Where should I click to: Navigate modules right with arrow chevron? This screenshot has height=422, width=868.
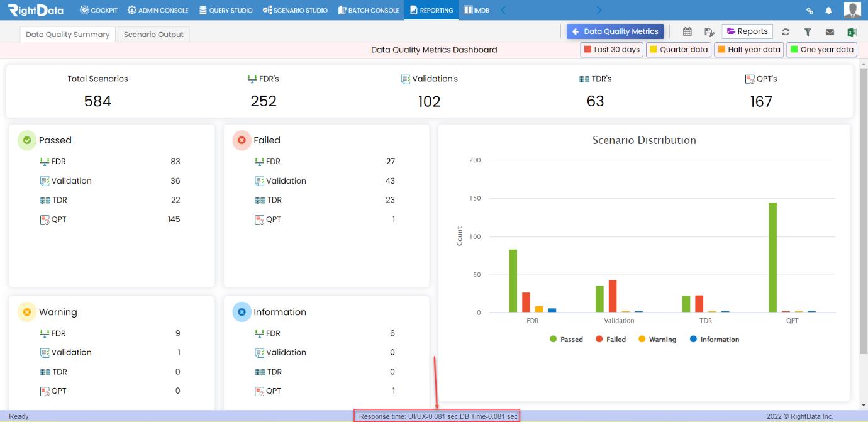599,10
